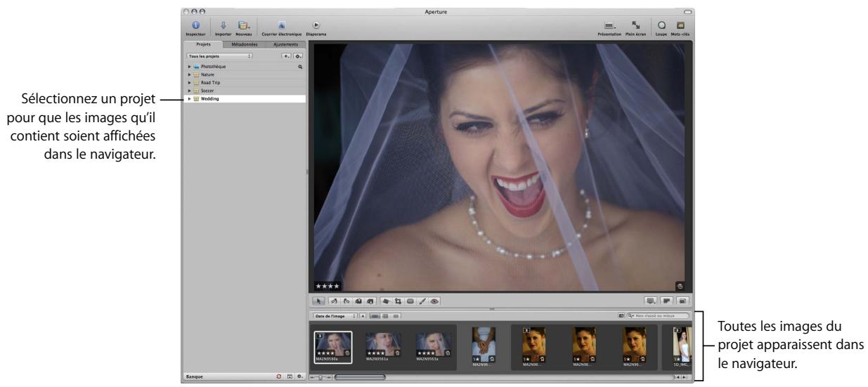
Task: Click the vault panel icon in Banque bar
Action: click(290, 376)
